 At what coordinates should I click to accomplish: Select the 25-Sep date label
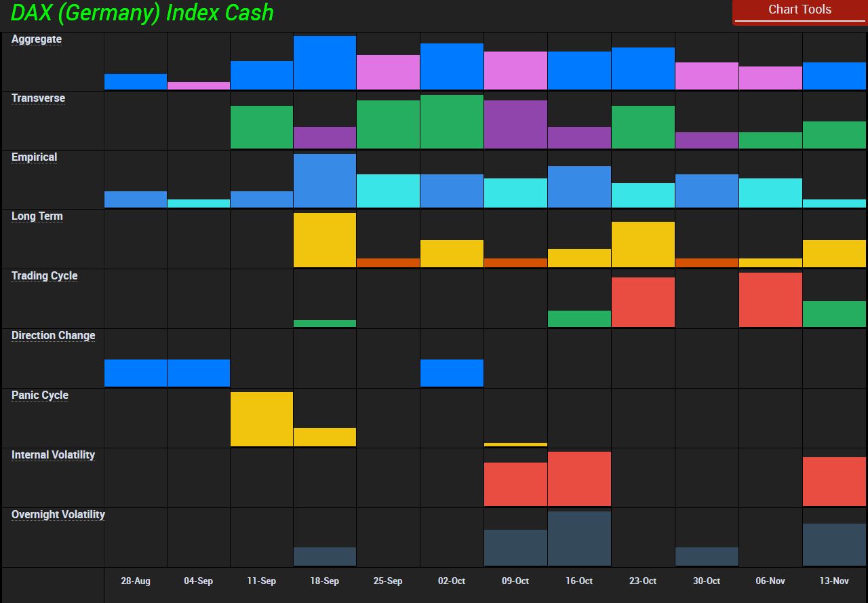pyautogui.click(x=388, y=581)
